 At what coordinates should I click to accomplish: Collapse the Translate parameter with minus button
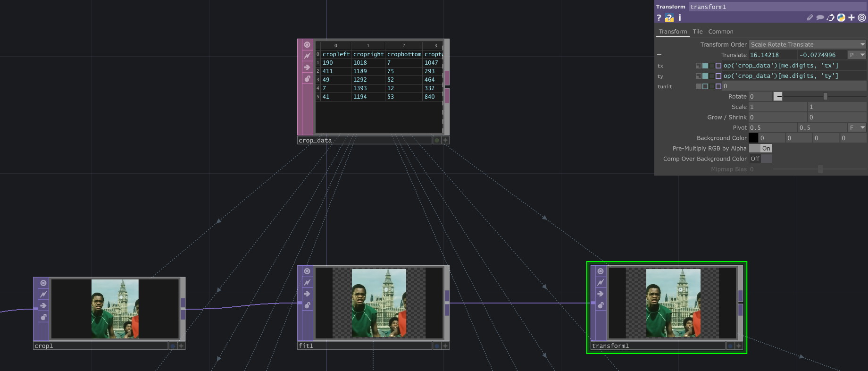click(x=659, y=55)
